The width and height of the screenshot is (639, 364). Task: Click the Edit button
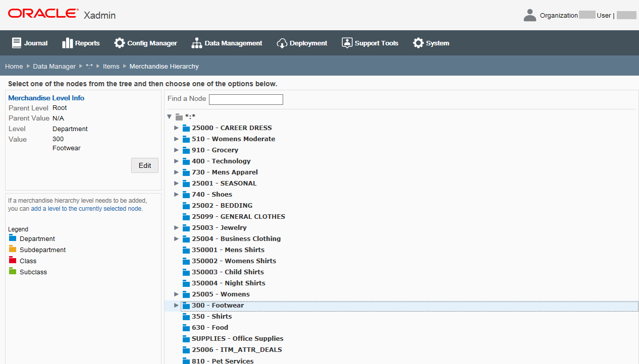point(145,165)
